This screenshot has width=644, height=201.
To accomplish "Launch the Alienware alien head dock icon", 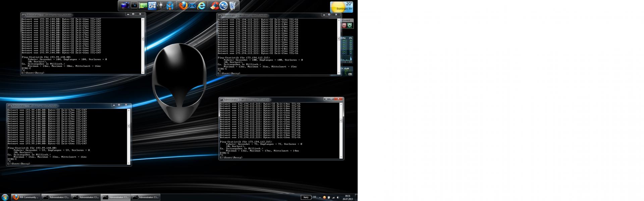I will coord(161,6).
